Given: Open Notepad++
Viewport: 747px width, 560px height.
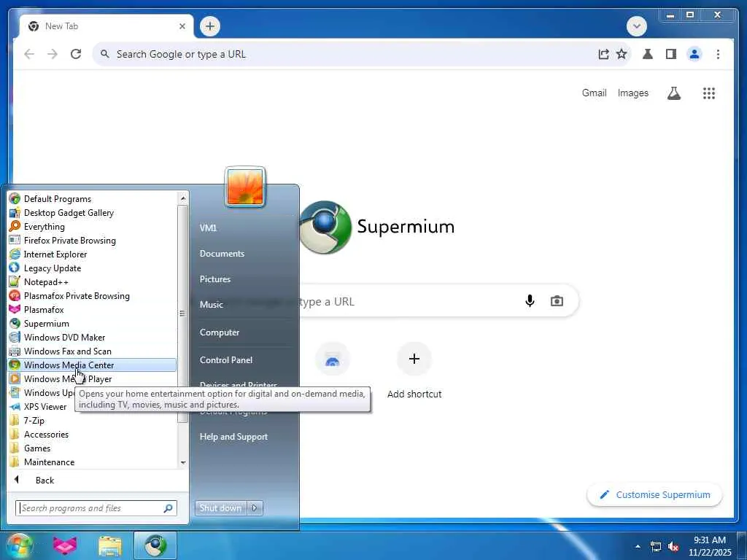Looking at the screenshot, I should [92, 282].
